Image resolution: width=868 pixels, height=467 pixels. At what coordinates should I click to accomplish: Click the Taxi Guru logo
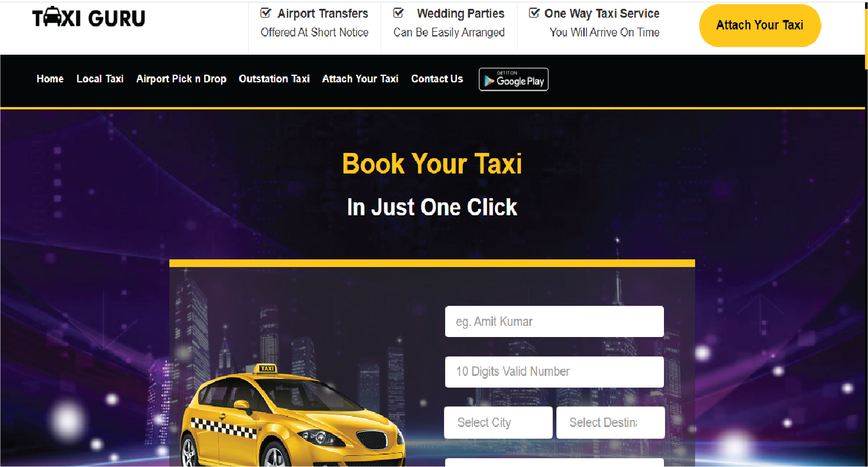tap(89, 18)
